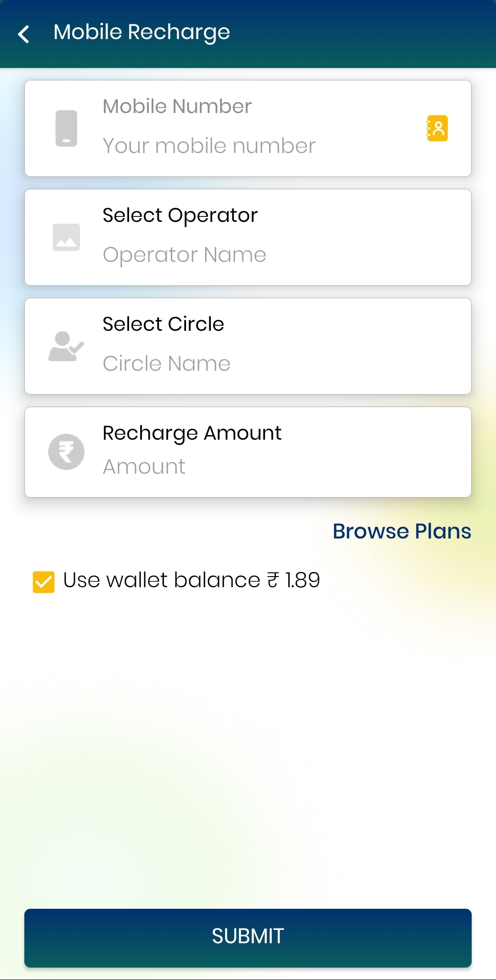Image resolution: width=496 pixels, height=980 pixels.
Task: Tap the operator image placeholder icon
Action: [67, 237]
